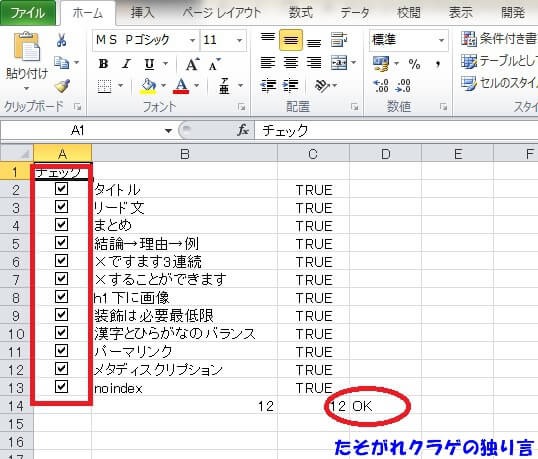Uncheck the checkbox next to タイトル

[61, 189]
